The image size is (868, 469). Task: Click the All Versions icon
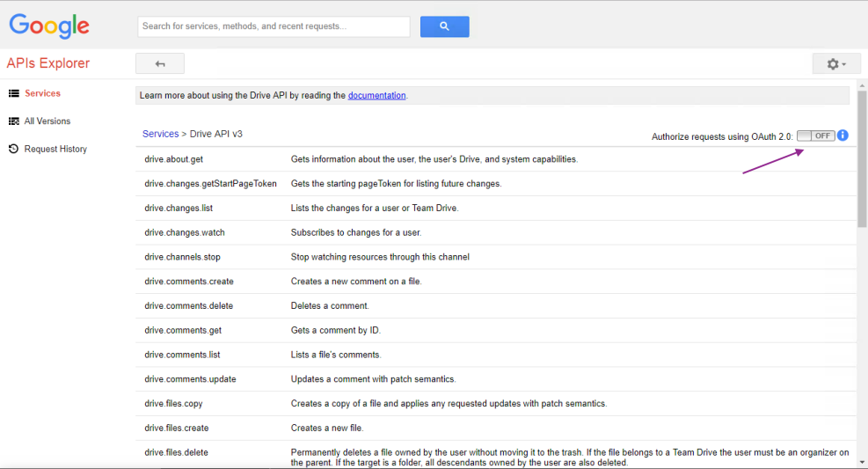coord(14,121)
